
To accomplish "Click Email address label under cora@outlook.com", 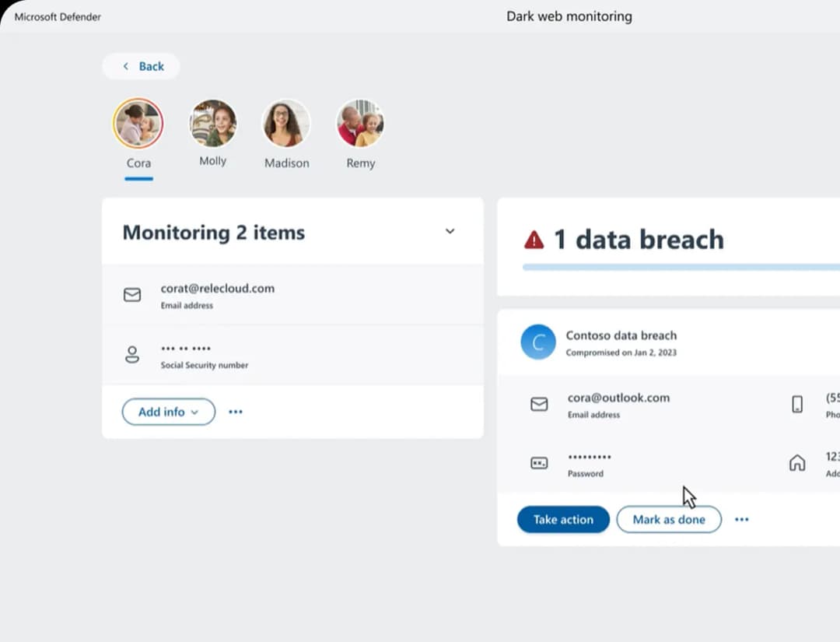I will [594, 415].
